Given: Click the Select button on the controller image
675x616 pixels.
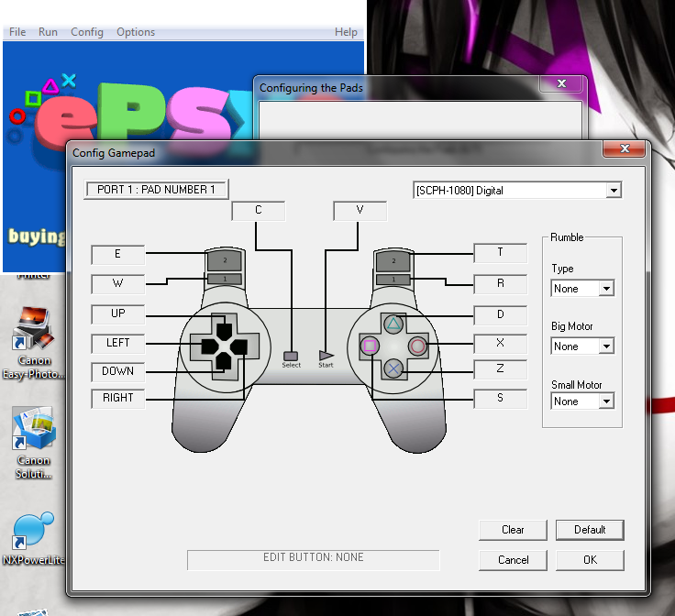Looking at the screenshot, I should coord(291,357).
